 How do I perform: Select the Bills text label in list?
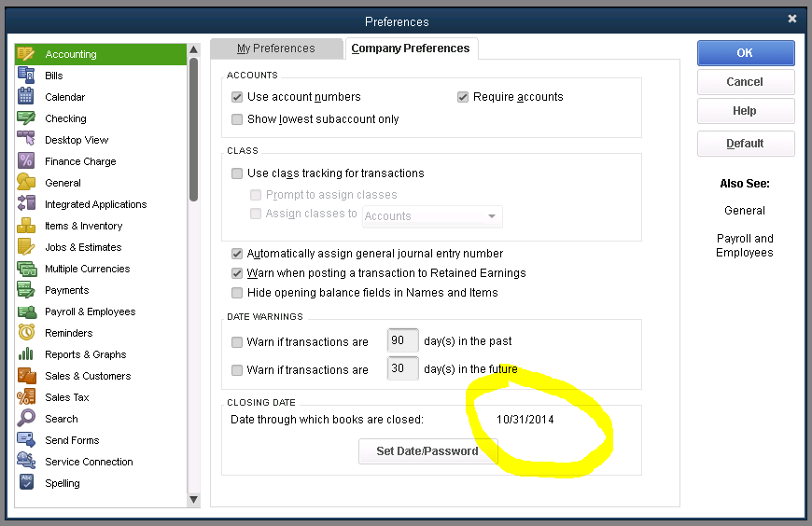point(54,76)
